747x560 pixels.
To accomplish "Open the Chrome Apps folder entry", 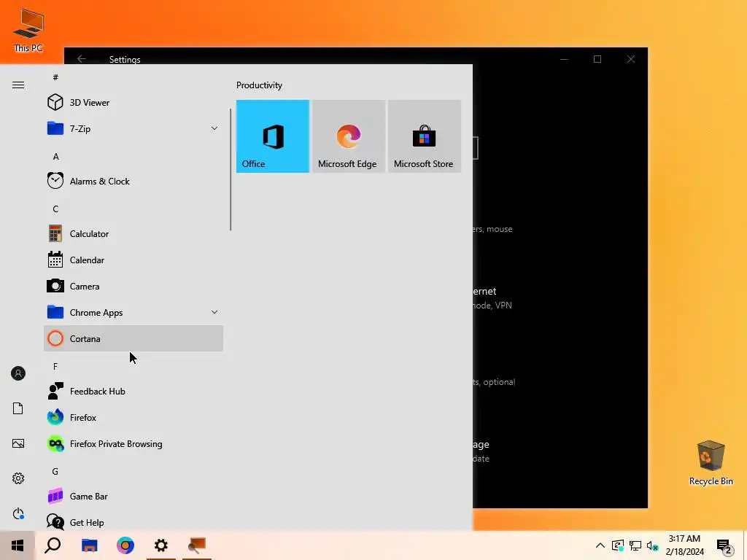I will (133, 312).
